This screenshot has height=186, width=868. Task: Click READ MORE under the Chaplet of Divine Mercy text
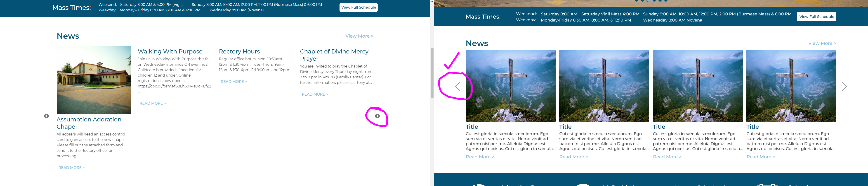[315, 94]
